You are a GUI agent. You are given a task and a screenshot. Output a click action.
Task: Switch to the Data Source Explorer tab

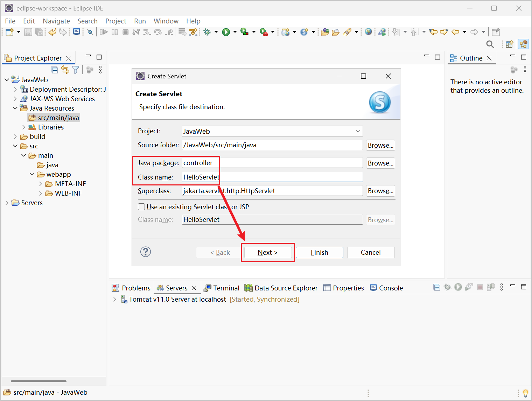281,288
